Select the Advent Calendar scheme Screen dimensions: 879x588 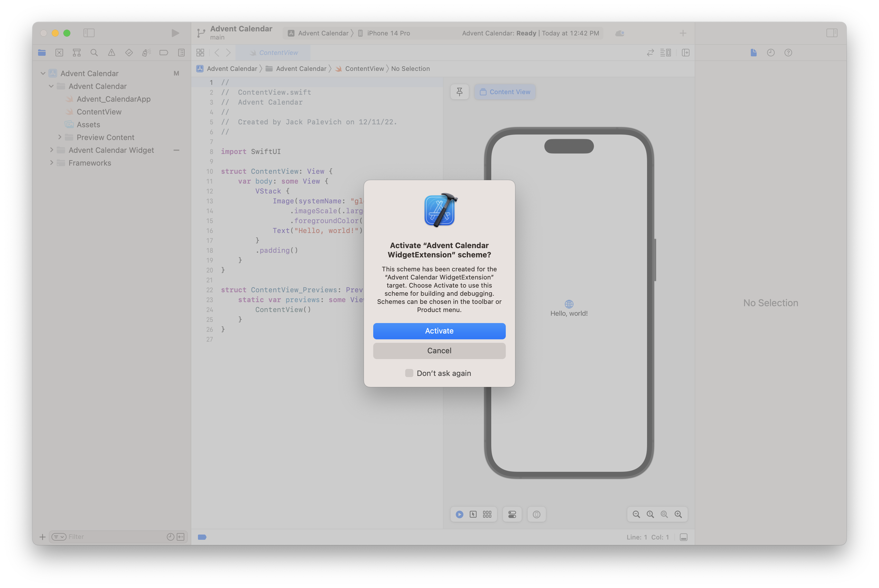[319, 33]
